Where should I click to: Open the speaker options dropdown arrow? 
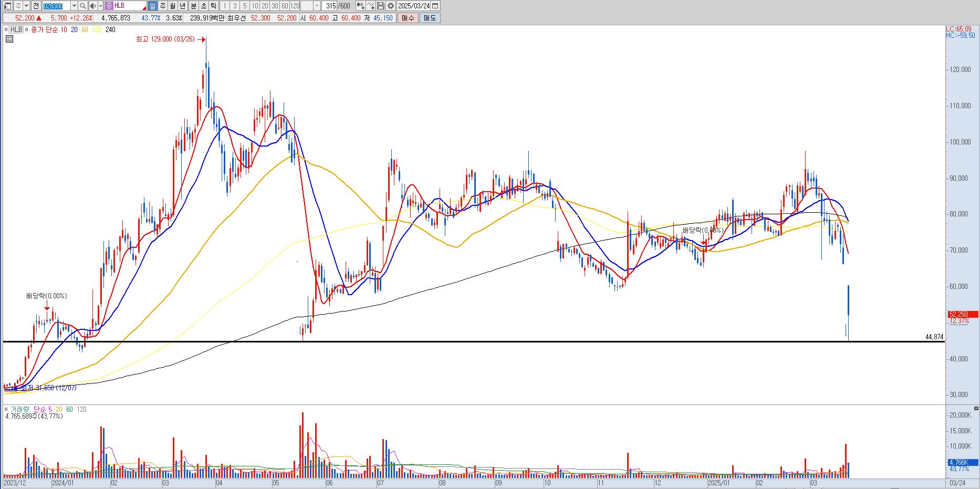click(x=100, y=6)
